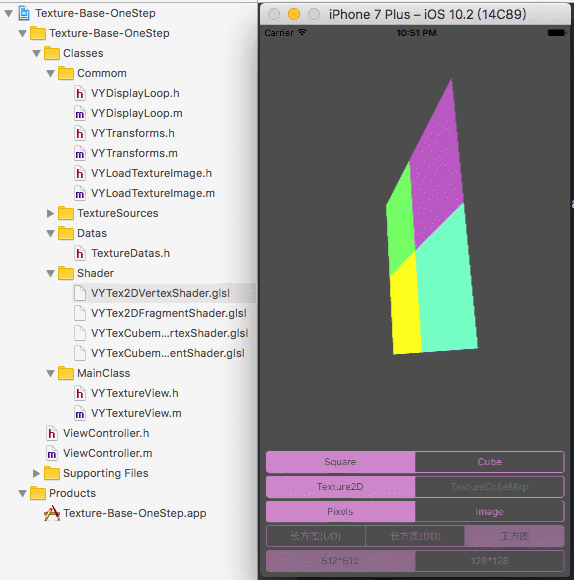Click the VYTransforms.h header file icon
574x580 pixels.
(x=80, y=133)
